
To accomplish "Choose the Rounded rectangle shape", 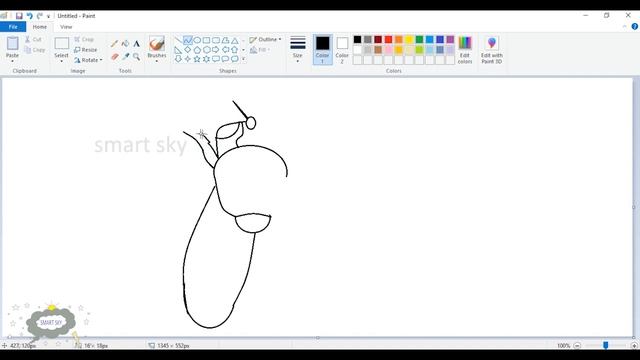I will point(216,40).
